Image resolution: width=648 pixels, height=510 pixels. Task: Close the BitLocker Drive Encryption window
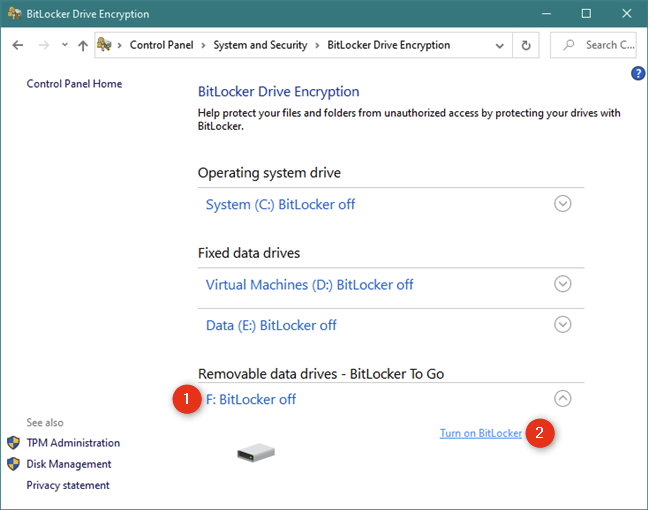point(627,14)
